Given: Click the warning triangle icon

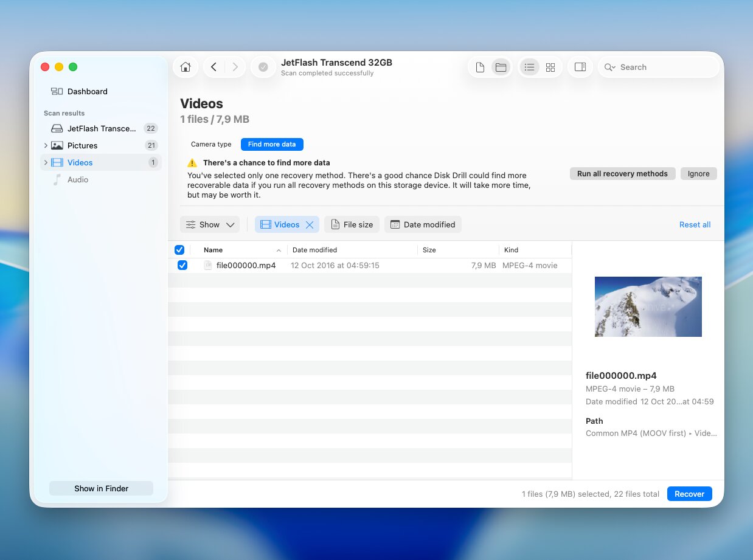Looking at the screenshot, I should click(x=192, y=163).
